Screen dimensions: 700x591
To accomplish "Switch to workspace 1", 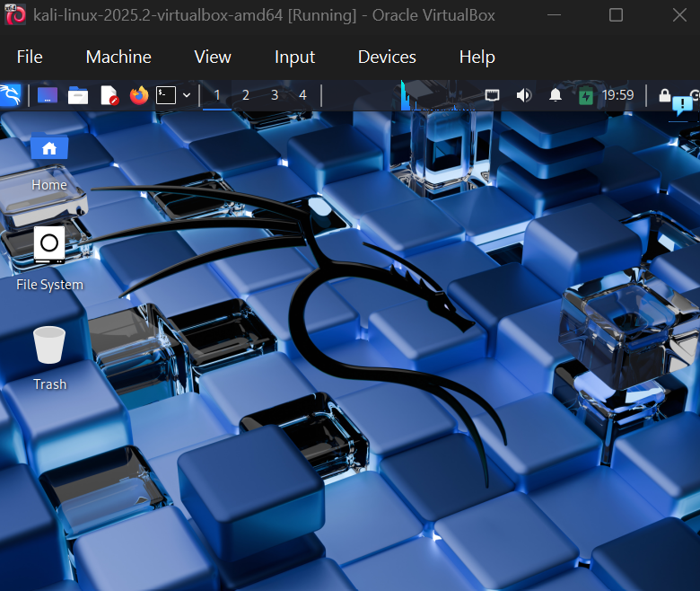I will pyautogui.click(x=217, y=95).
